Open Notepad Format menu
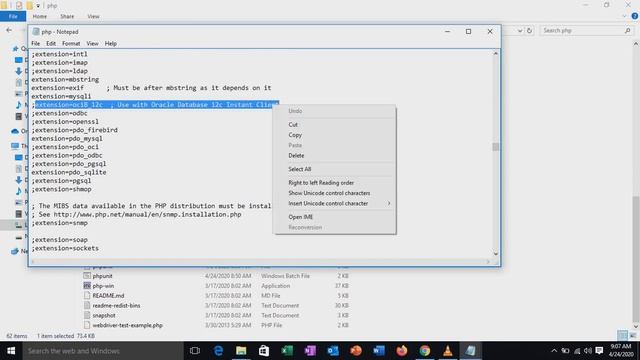The height and width of the screenshot is (360, 640). [x=71, y=43]
